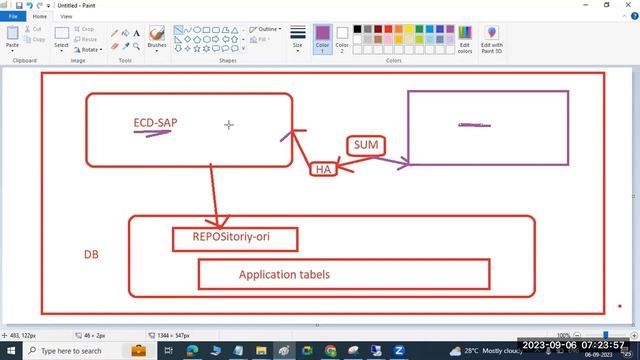Pick the green color swatch
Image resolution: width=640 pixels, height=360 pixels.
[x=419, y=29]
